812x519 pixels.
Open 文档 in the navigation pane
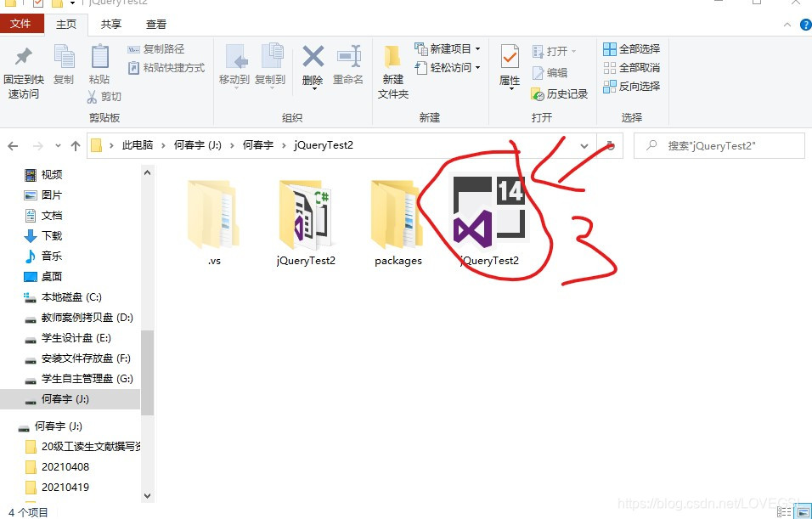[43, 216]
